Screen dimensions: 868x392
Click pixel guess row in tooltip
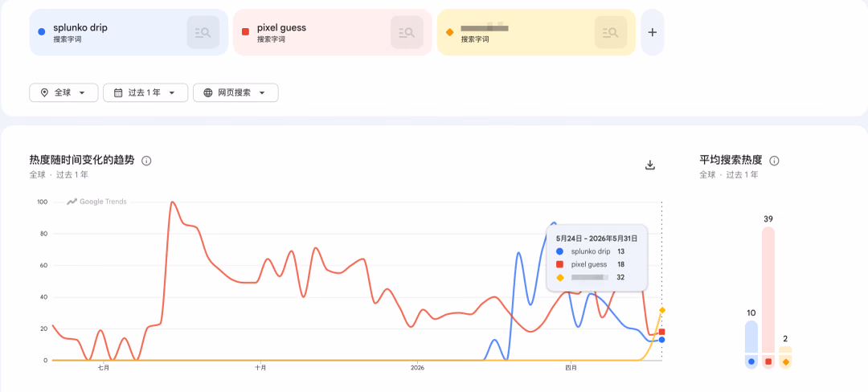(x=592, y=264)
